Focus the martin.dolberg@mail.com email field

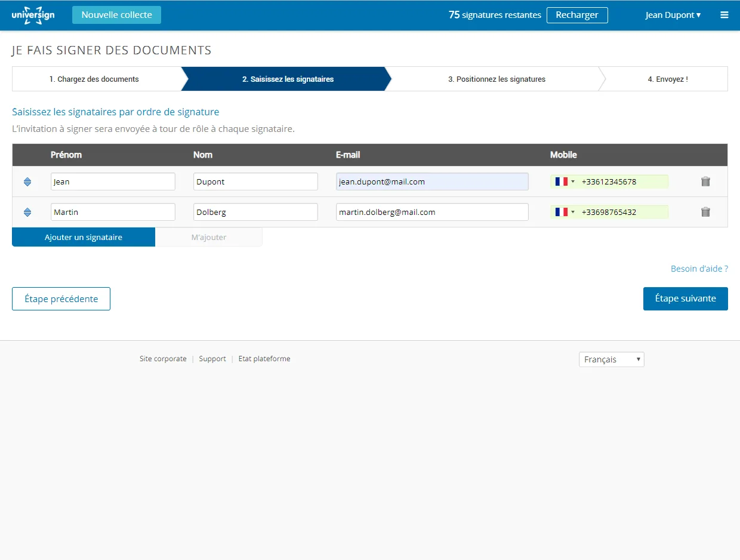point(432,212)
